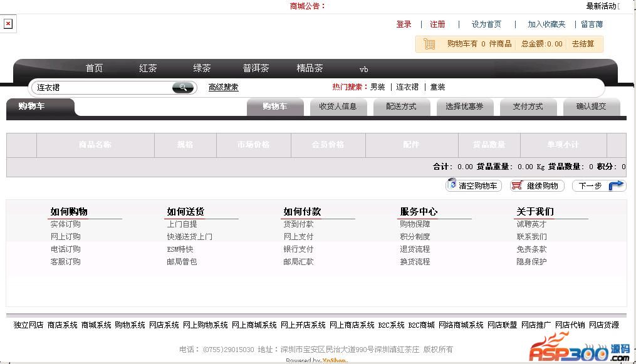Open the vb navigation item

tap(363, 70)
